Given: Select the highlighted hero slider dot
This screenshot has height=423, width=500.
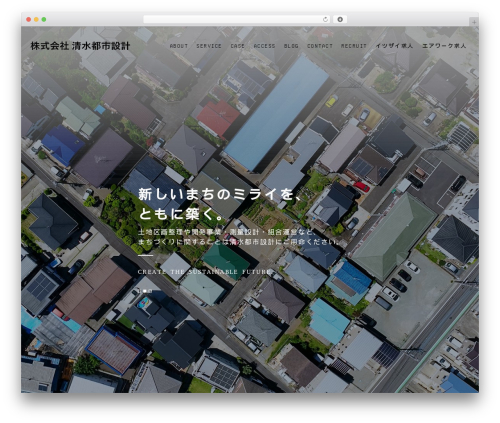Looking at the screenshot, I should 145,291.
